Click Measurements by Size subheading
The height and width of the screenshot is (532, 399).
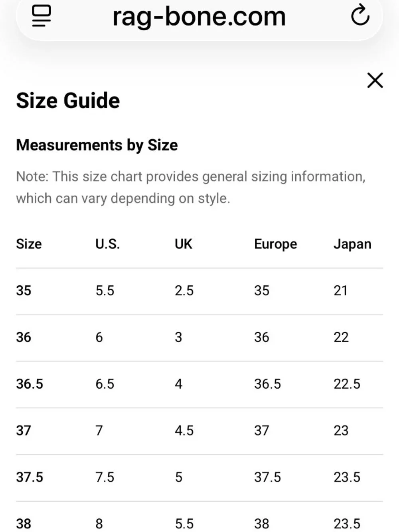click(x=97, y=145)
